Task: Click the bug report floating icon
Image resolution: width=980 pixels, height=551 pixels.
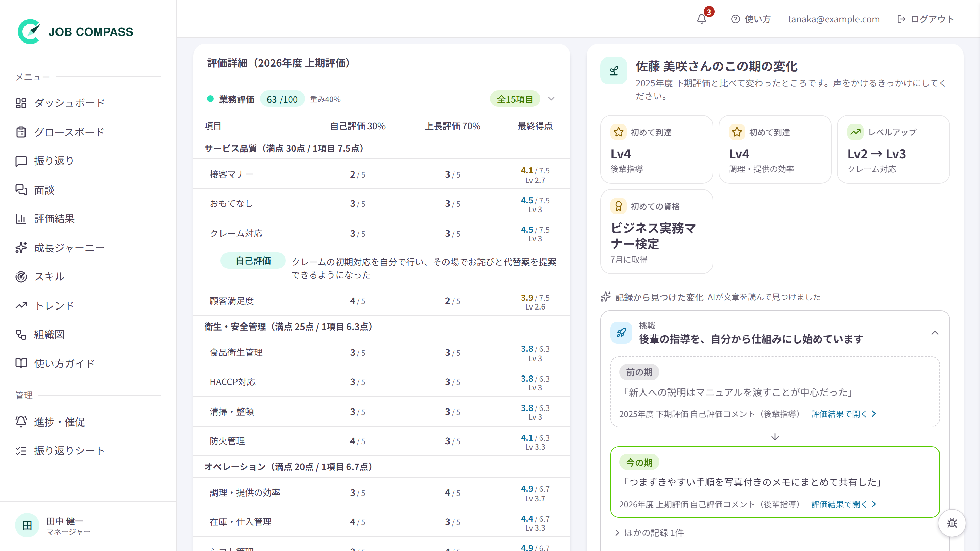Action: (x=952, y=523)
